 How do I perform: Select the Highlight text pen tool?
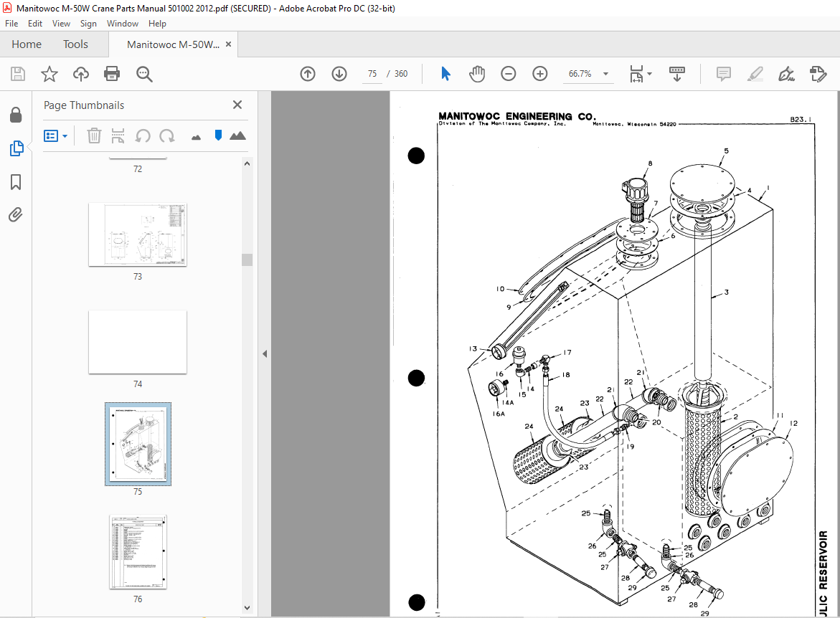click(755, 74)
